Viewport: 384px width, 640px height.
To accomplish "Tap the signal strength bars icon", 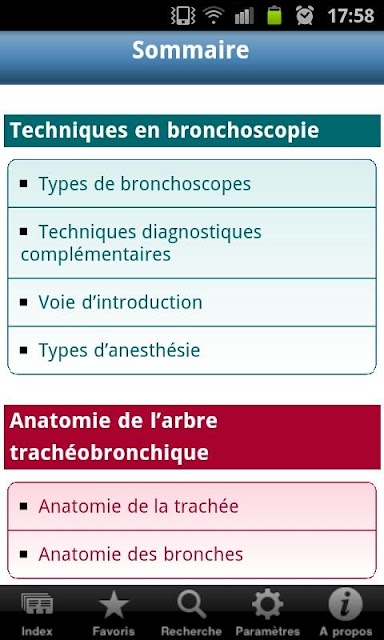I will 244,16.
